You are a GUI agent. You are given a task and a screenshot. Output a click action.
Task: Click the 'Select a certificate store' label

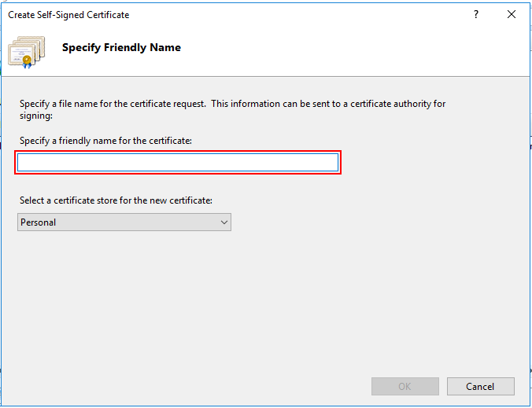(116, 200)
